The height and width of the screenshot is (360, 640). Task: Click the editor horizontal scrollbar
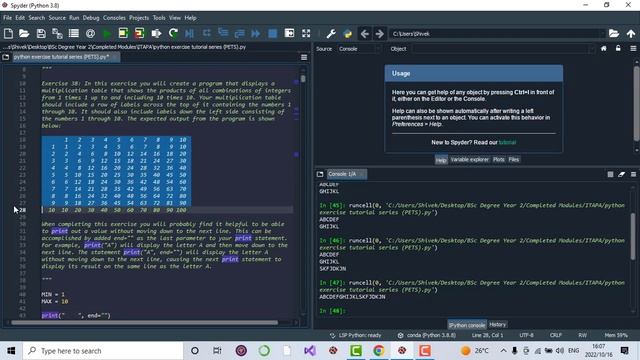(x=144, y=323)
